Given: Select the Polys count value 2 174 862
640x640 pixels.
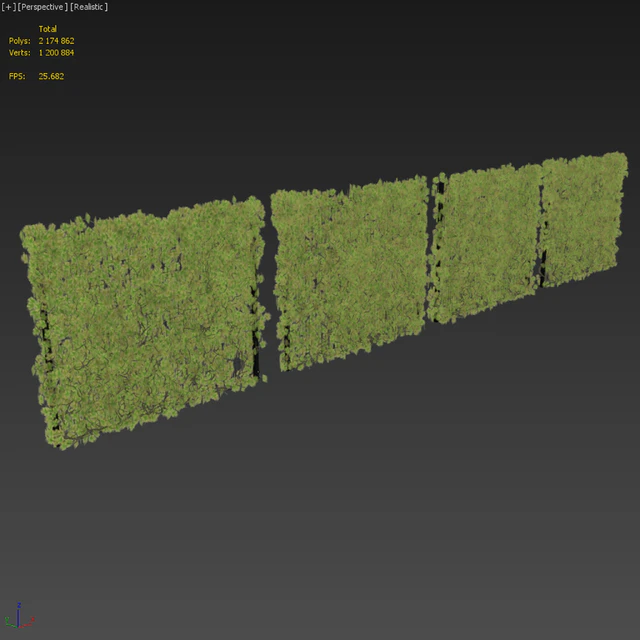Looking at the screenshot, I should (x=56, y=41).
